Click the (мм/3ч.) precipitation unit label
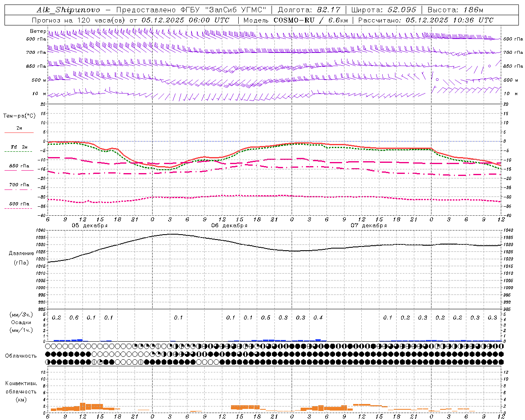The width and height of the screenshot is (525, 420). [x=21, y=315]
